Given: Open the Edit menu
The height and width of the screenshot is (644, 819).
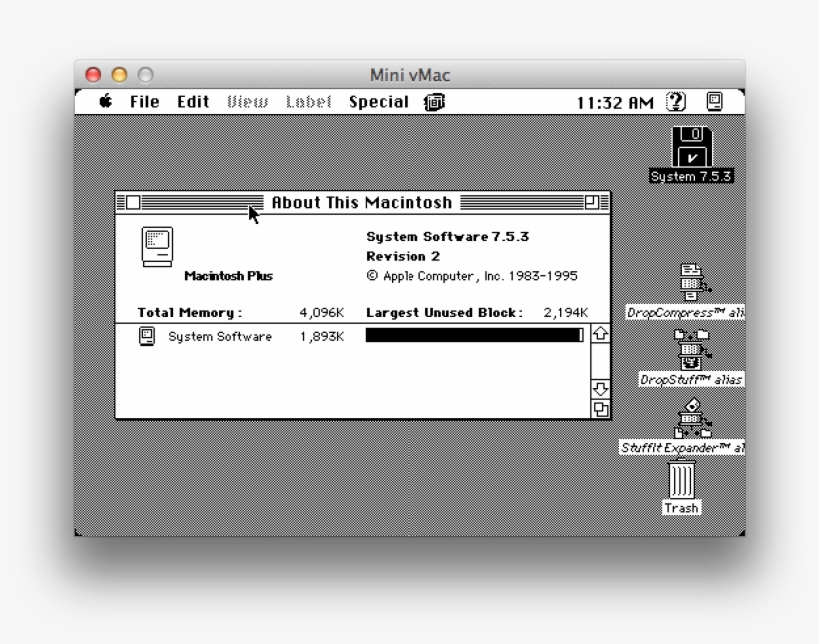Looking at the screenshot, I should click(x=192, y=100).
